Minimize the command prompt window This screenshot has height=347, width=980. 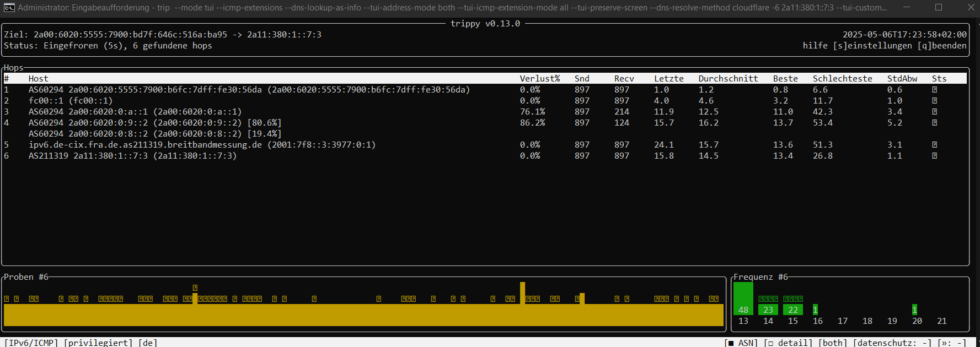coord(907,8)
